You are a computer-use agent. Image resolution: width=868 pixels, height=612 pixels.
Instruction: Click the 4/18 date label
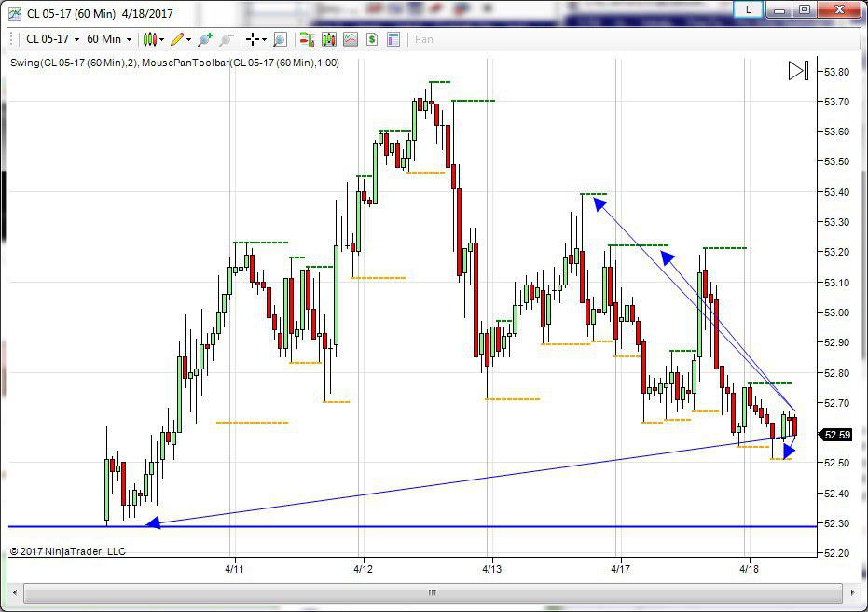pos(749,569)
